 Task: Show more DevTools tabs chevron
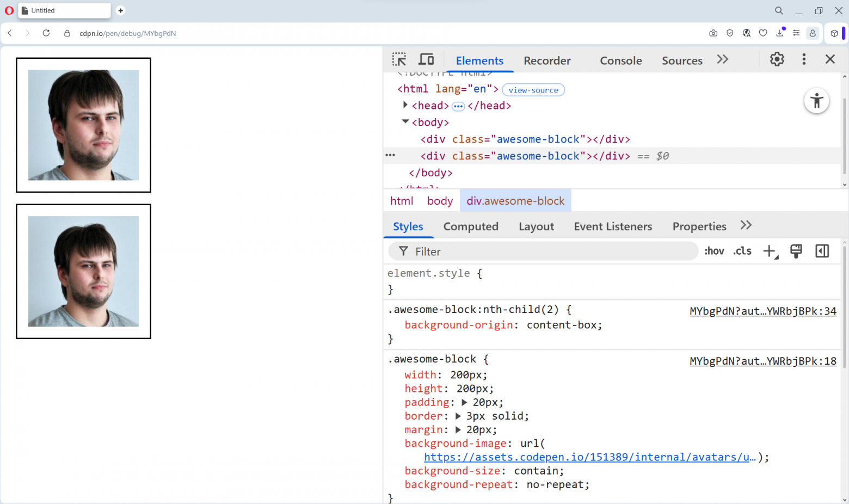pyautogui.click(x=723, y=59)
